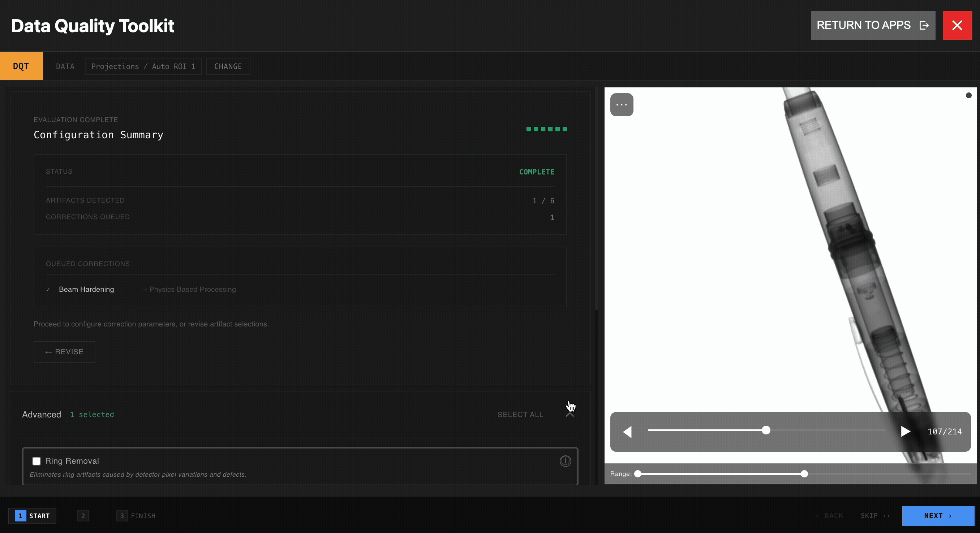The width and height of the screenshot is (980, 533).
Task: Close the toolkit with the red X
Action: (957, 25)
